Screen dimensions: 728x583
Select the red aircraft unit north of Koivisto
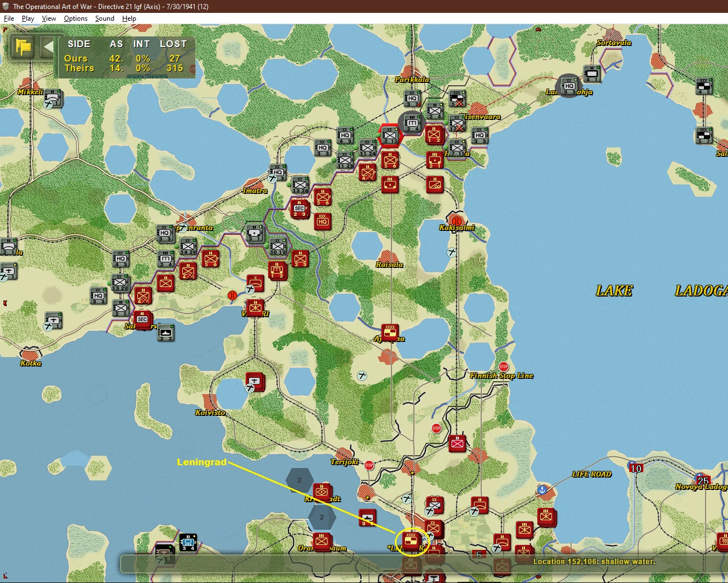click(255, 381)
